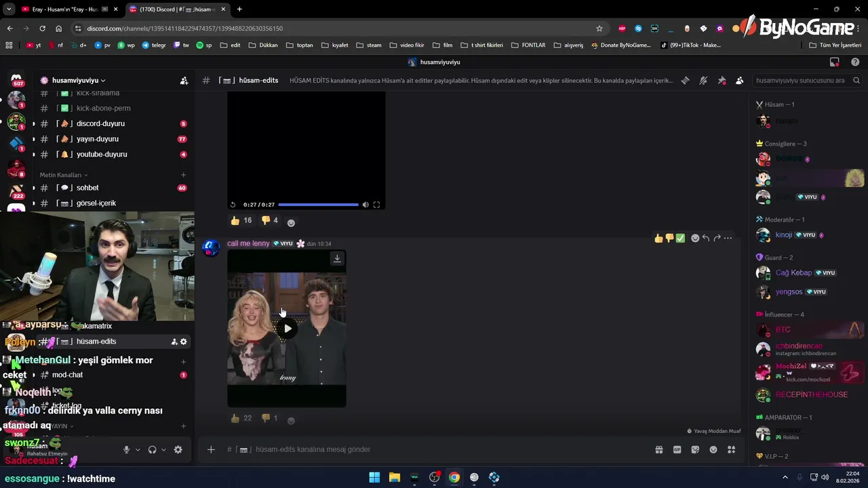Viewport: 868px width, 488px height.
Task: Open emoji reaction picker in message hover bar
Action: pyautogui.click(x=695, y=238)
